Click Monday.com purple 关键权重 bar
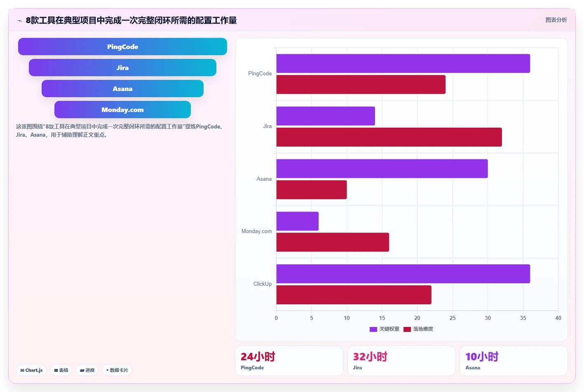 point(297,221)
